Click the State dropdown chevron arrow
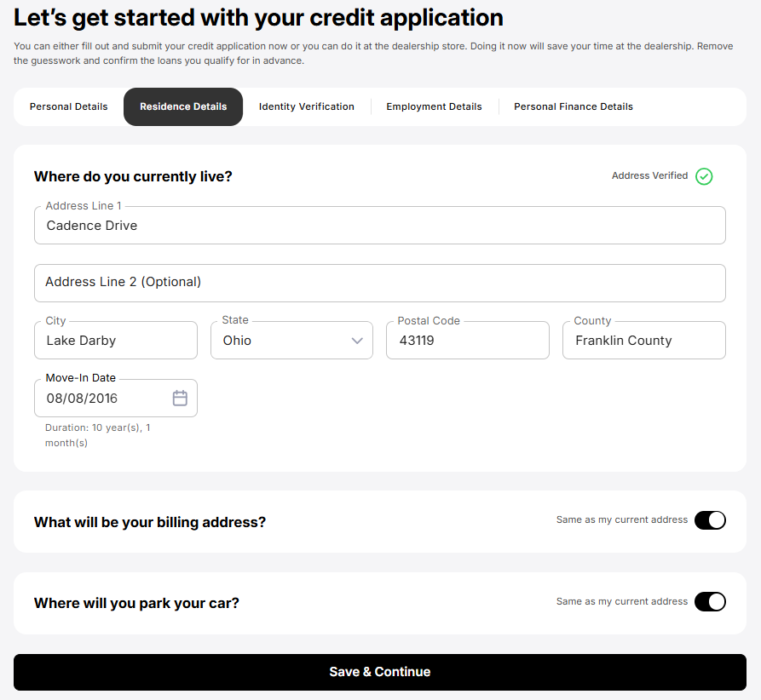This screenshot has width=761, height=700. pos(357,341)
